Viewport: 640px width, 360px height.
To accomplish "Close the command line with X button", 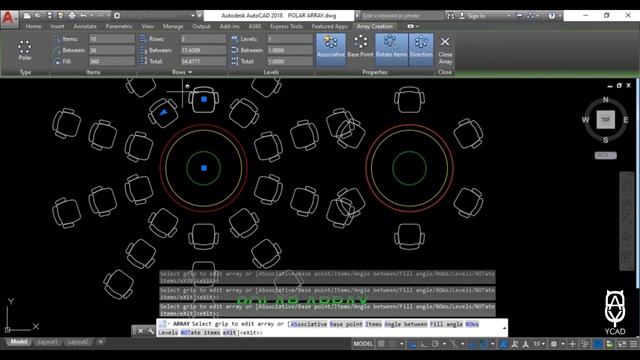I will point(140,331).
